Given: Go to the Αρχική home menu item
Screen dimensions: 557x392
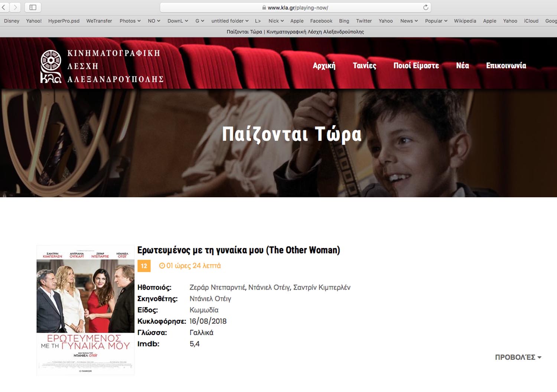Looking at the screenshot, I should 324,66.
